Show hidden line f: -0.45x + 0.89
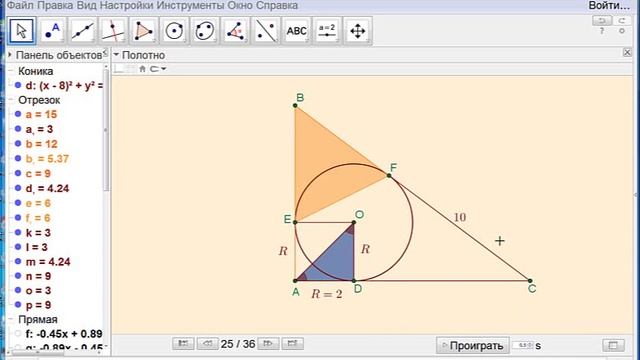640x360 pixels. click(x=18, y=333)
